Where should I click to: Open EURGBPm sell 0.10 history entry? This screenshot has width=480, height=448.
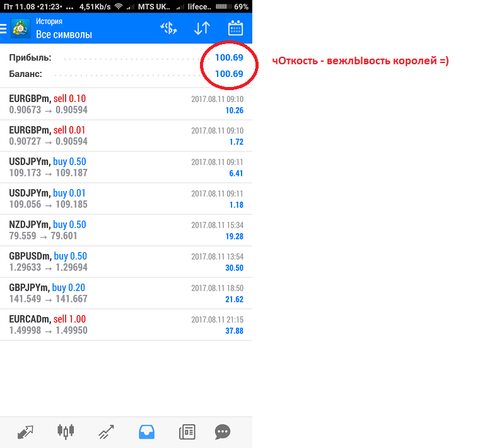click(x=126, y=104)
